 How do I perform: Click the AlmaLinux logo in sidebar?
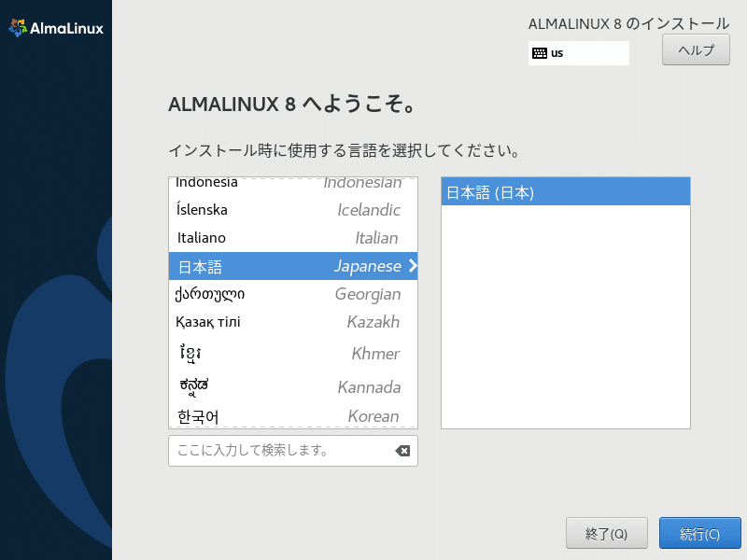click(x=56, y=28)
